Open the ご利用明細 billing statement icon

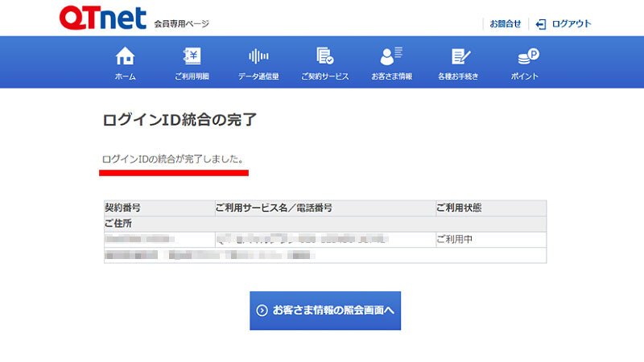[x=192, y=57]
